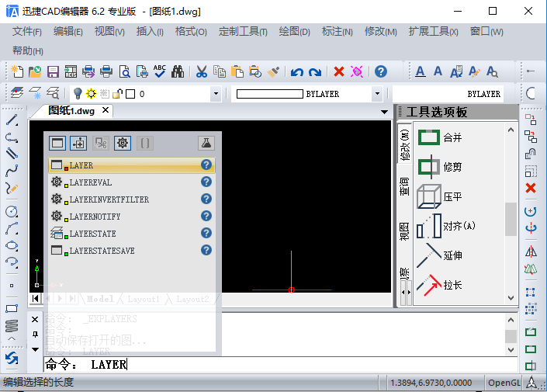
Task: Create a new drawing file icon
Action: point(17,71)
